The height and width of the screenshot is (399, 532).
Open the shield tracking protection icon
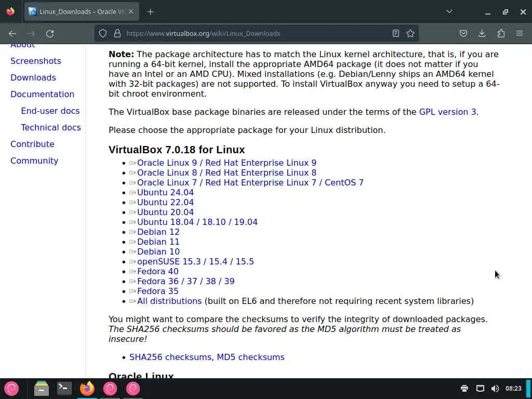click(103, 33)
